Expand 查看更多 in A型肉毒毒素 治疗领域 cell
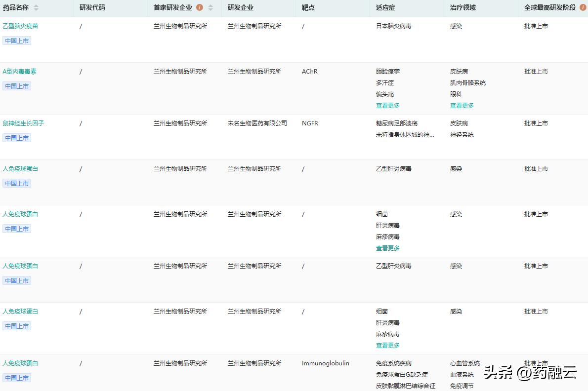This screenshot has height=391, width=588. 462,105
